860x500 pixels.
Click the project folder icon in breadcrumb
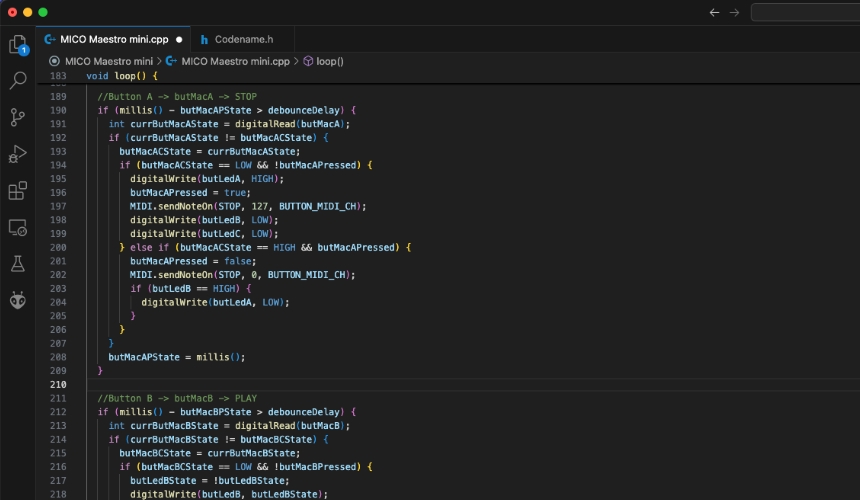(x=54, y=61)
